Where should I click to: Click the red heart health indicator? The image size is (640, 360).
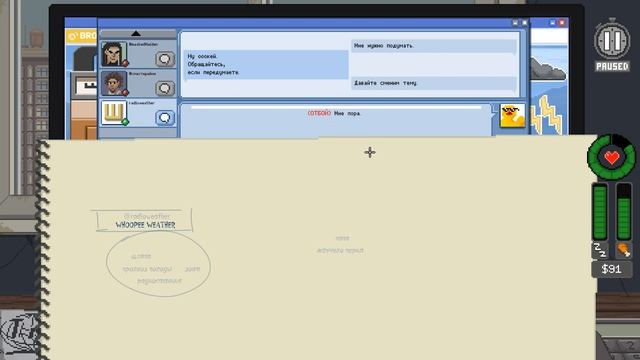click(x=611, y=158)
